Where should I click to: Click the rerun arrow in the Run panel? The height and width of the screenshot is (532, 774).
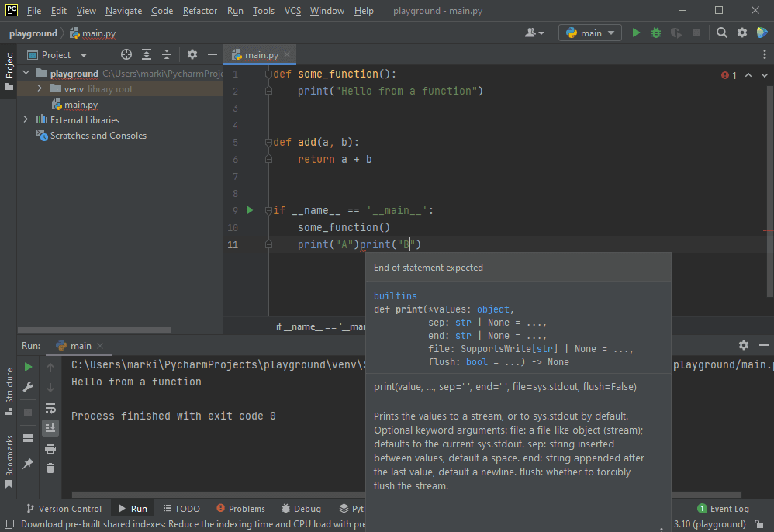pos(29,367)
